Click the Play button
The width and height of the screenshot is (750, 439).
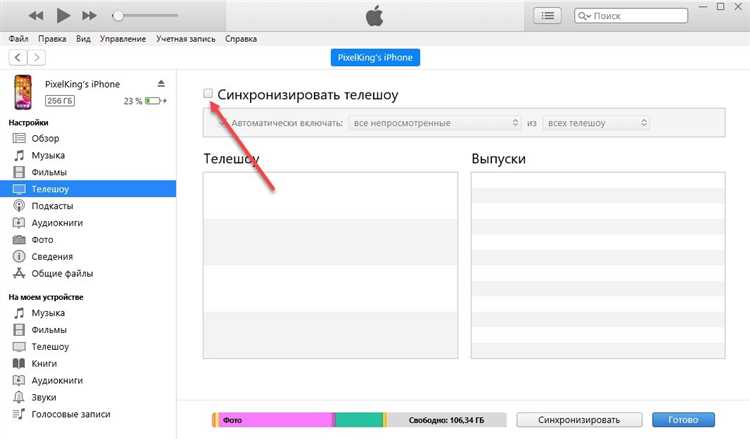[x=63, y=16]
